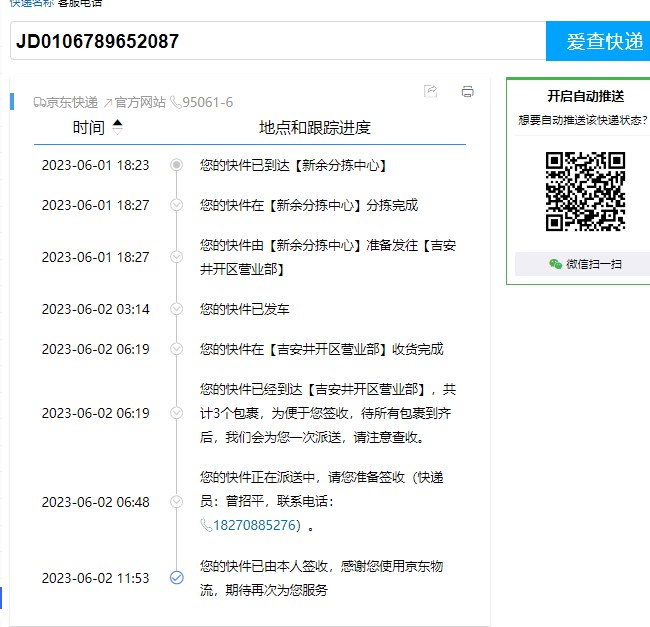650x627 pixels.
Task: Click text 您的快件正在派送中
Action: [x=257, y=477]
